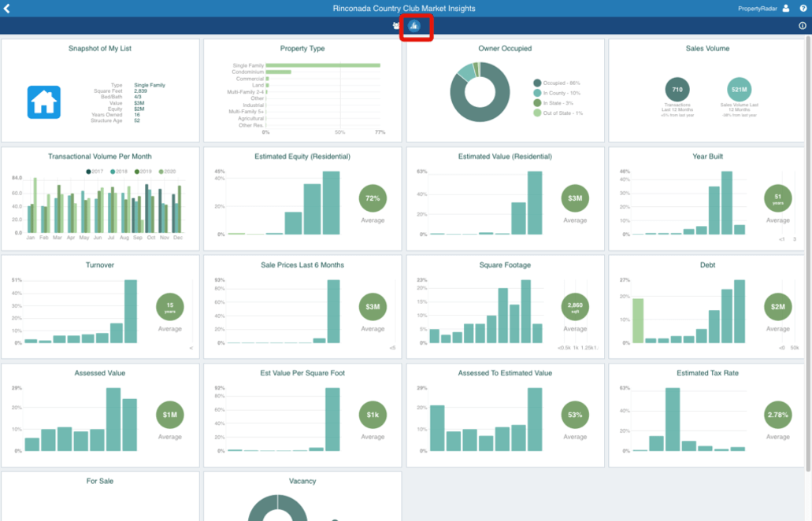Viewport: 812px width, 521px height.
Task: Click the Vacancy donut chart
Action: pyautogui.click(x=277, y=508)
